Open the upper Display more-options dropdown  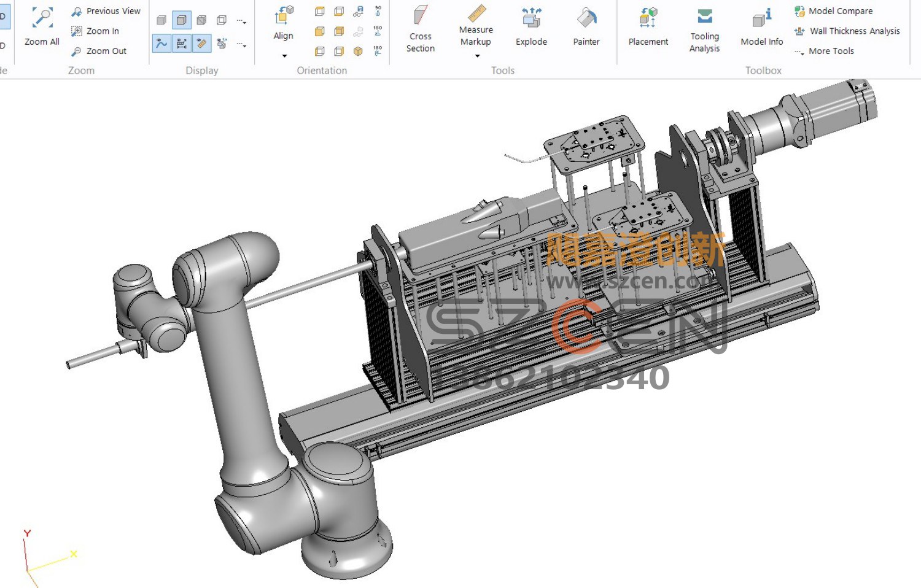click(x=241, y=21)
